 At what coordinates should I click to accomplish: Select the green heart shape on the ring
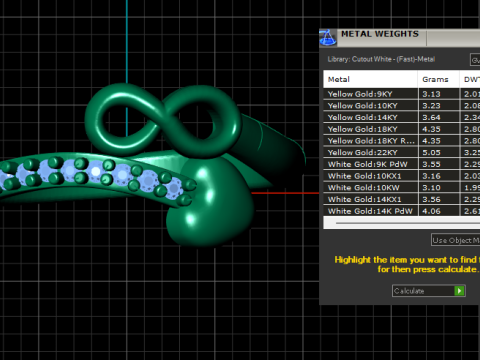209,202
